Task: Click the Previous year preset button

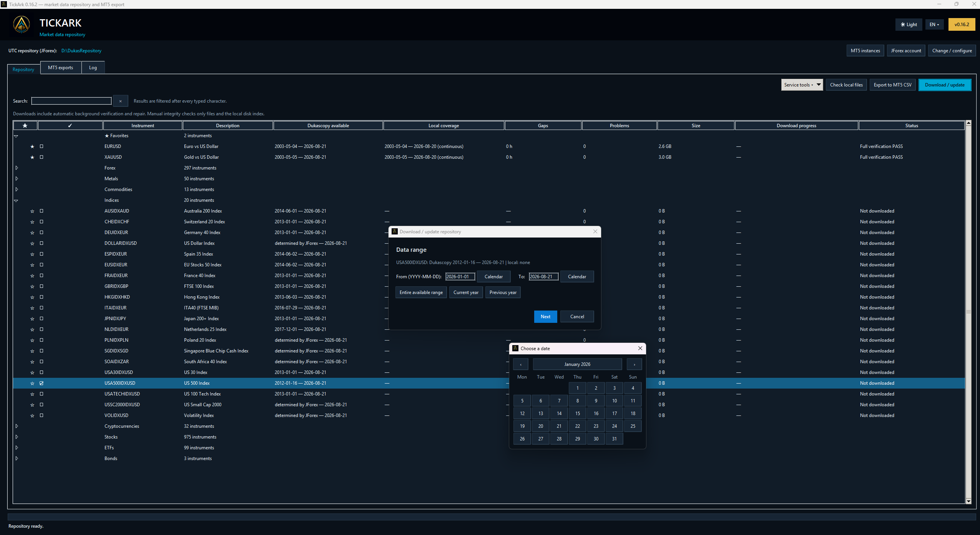Action: pos(503,292)
